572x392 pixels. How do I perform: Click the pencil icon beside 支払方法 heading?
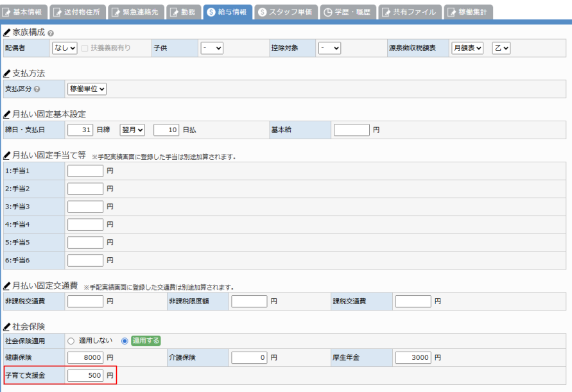click(x=6, y=74)
